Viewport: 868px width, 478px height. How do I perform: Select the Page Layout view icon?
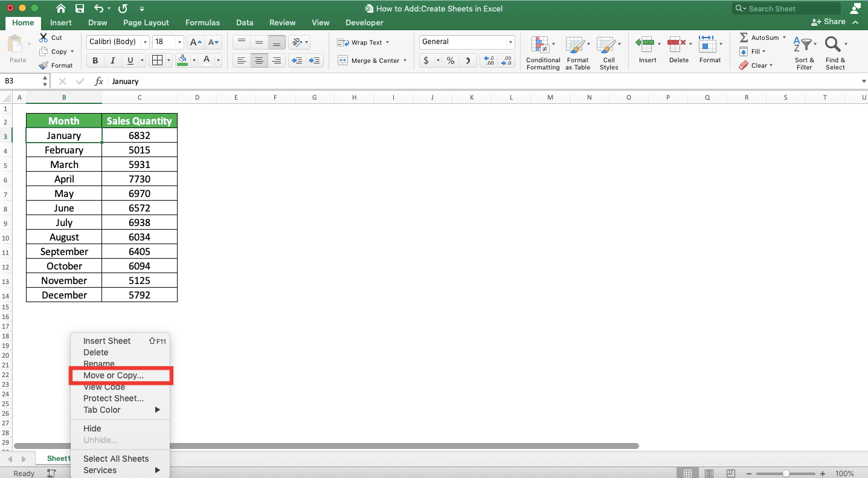click(708, 473)
